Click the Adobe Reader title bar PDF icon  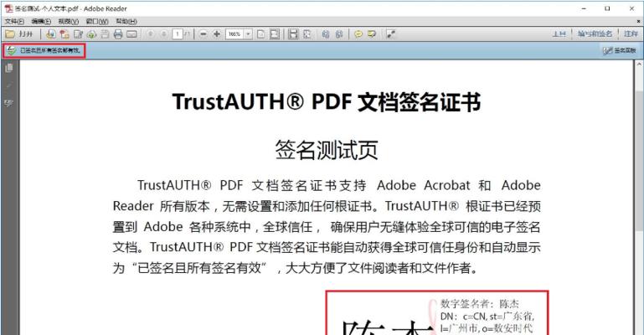[8, 8]
